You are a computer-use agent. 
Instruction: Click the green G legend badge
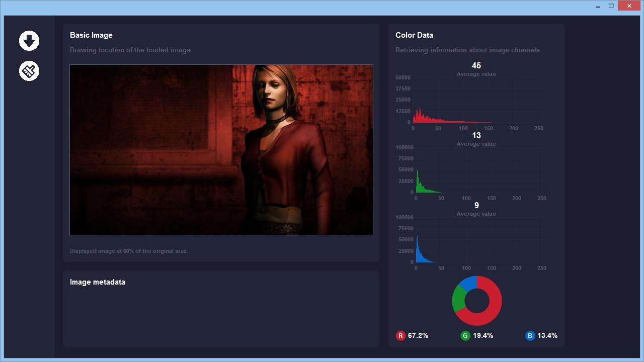465,336
